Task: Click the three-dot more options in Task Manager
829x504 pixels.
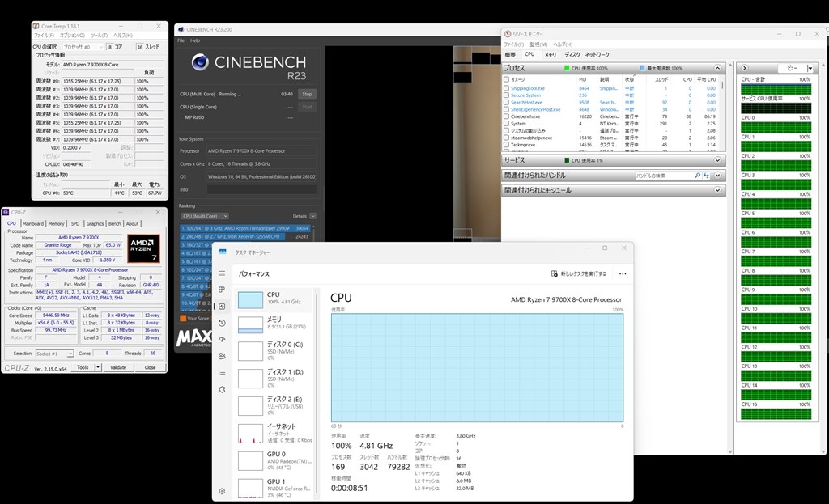Action: pos(623,273)
